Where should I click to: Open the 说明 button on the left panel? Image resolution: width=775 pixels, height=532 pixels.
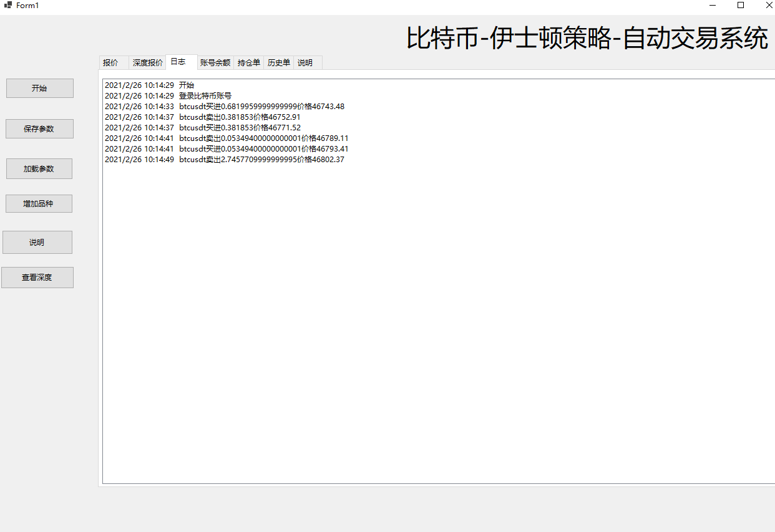coord(37,243)
